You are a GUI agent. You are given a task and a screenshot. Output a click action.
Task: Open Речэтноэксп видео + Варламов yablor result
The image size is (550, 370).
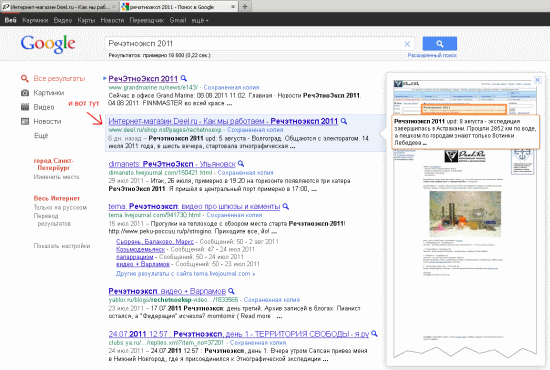click(x=167, y=291)
